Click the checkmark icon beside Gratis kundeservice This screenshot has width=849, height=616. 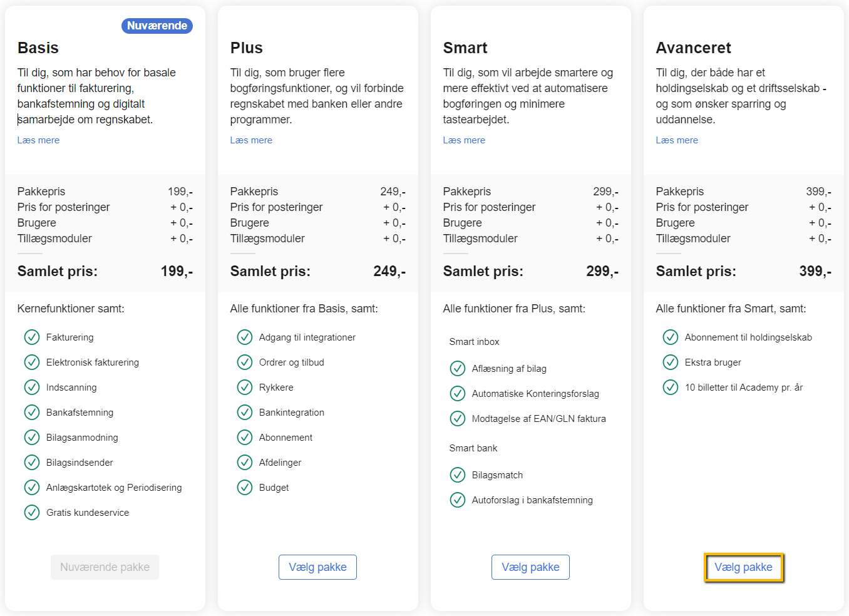click(x=32, y=513)
